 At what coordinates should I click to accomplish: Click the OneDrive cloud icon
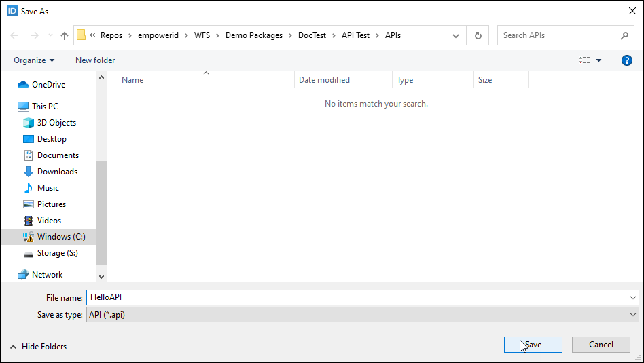click(23, 85)
